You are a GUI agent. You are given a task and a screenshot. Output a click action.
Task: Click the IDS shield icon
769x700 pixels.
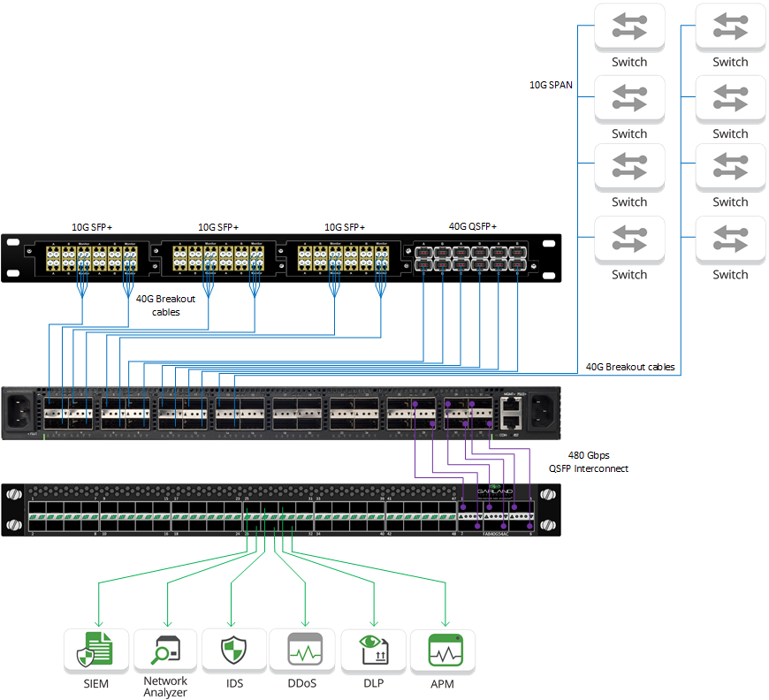[233, 649]
